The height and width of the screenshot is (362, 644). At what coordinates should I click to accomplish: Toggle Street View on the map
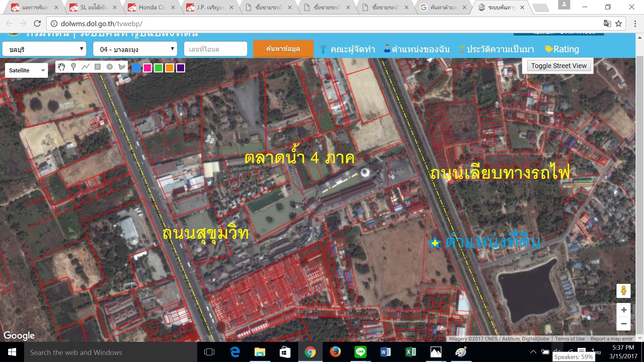click(x=558, y=66)
